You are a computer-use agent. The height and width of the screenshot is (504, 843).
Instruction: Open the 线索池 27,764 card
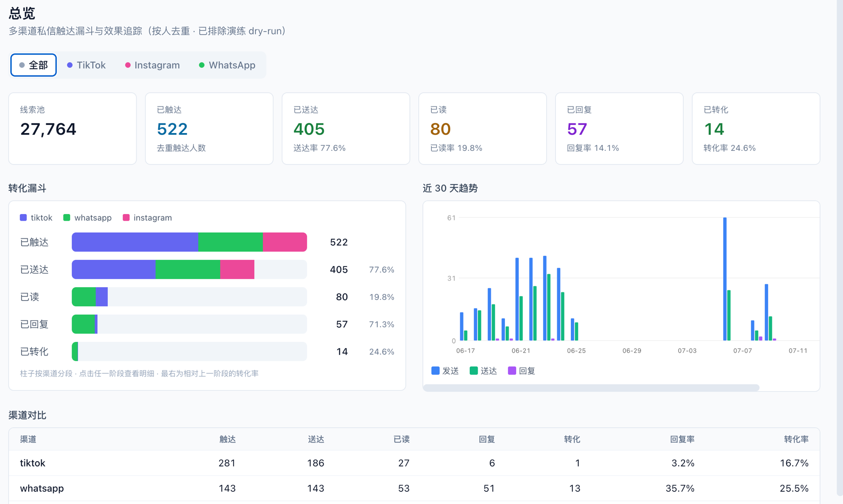tap(73, 128)
